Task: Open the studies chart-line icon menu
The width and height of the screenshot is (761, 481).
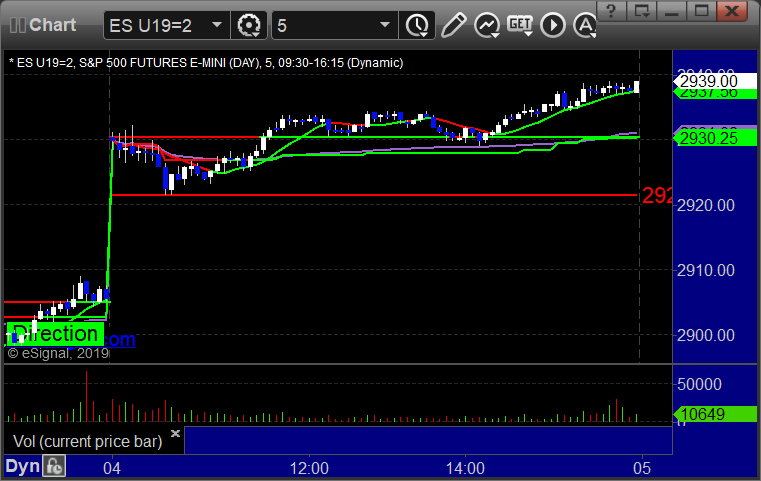Action: pyautogui.click(x=487, y=25)
